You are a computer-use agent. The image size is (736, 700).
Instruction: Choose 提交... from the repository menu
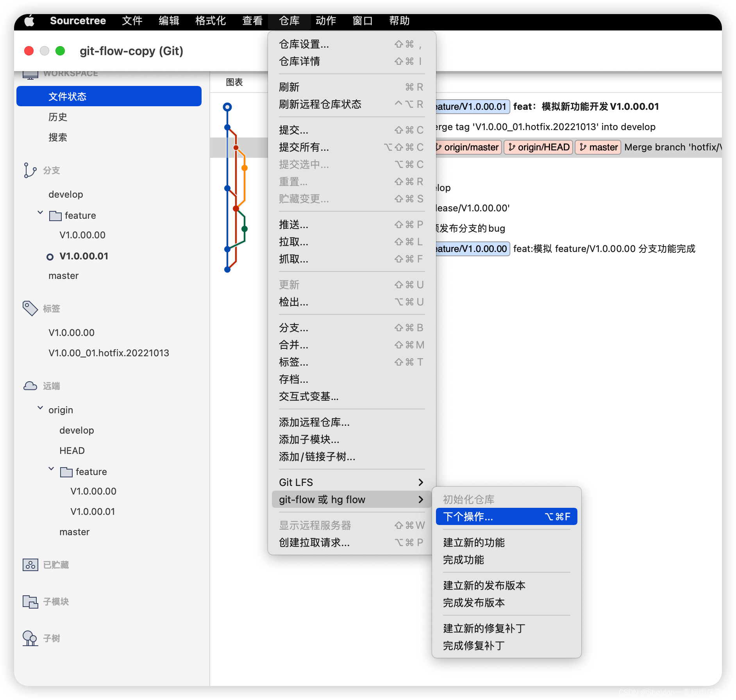pyautogui.click(x=352, y=130)
